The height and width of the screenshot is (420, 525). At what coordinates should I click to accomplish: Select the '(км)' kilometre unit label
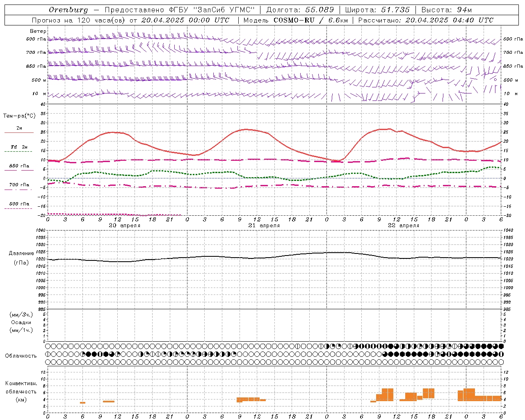pyautogui.click(x=21, y=399)
